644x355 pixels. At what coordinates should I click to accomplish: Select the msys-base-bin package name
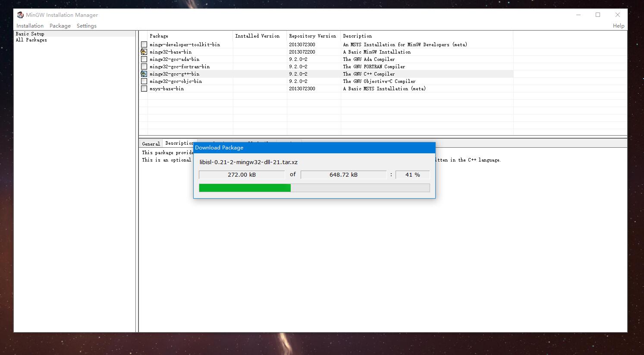[166, 89]
